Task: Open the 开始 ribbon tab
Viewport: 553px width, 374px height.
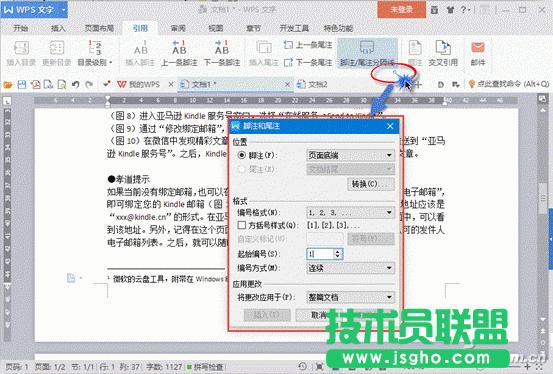Action: tap(20, 28)
